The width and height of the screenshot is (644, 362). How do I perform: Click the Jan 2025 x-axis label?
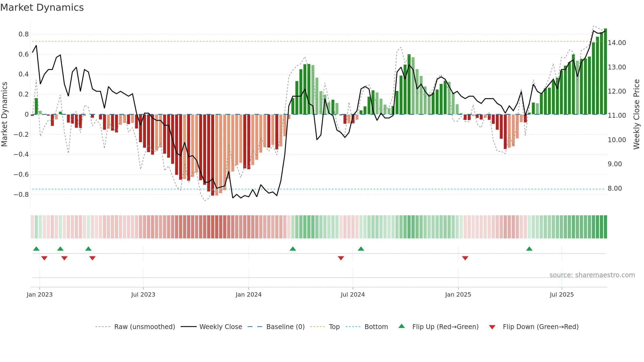[458, 294]
